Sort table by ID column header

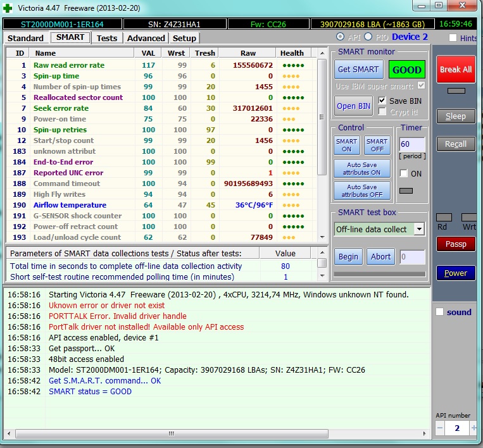point(18,53)
